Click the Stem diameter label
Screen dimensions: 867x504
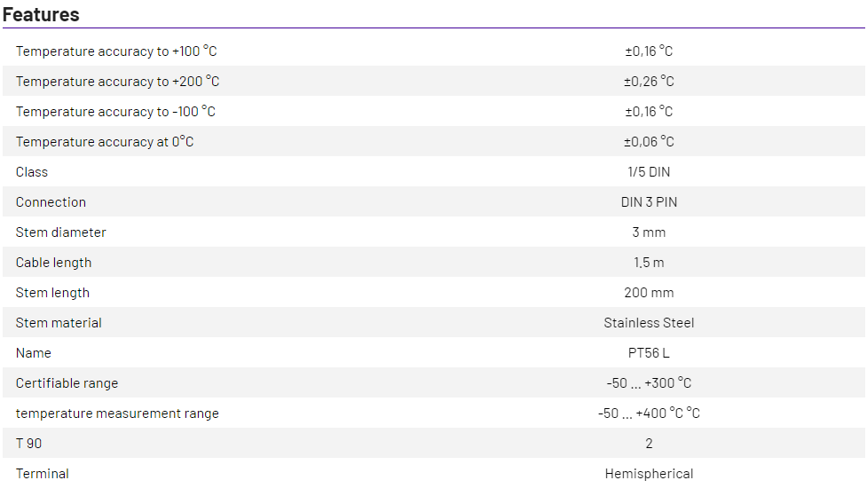60,232
